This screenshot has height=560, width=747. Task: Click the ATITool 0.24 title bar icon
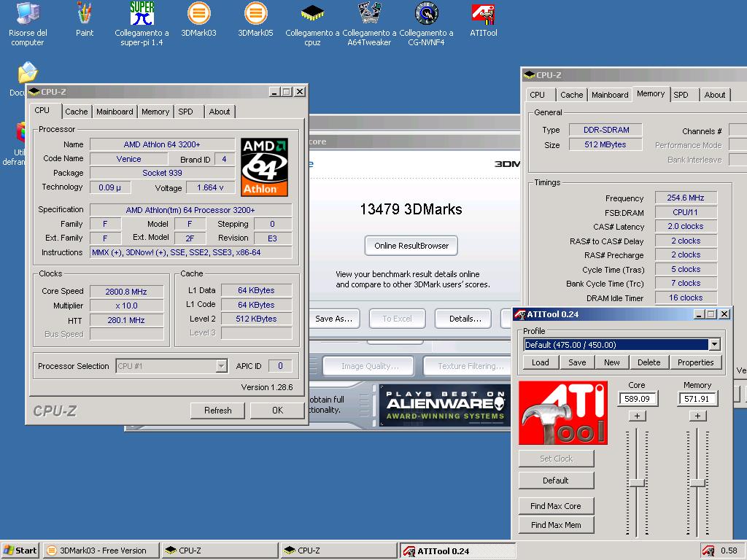(x=519, y=314)
